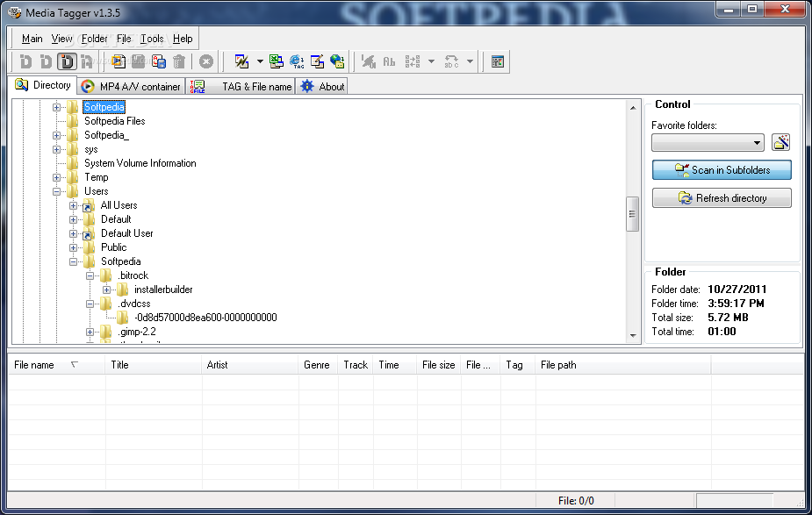Click the play media file toolbar icon
Image resolution: width=812 pixels, height=515 pixels.
click(119, 61)
